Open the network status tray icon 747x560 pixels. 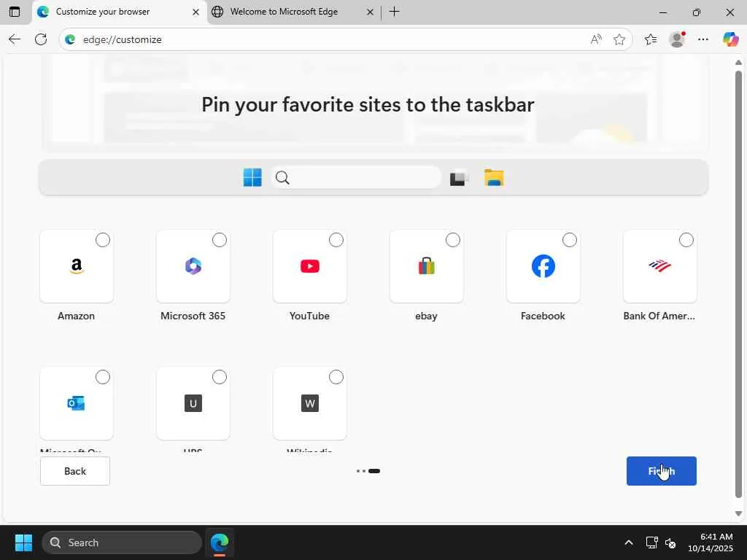pyautogui.click(x=651, y=542)
